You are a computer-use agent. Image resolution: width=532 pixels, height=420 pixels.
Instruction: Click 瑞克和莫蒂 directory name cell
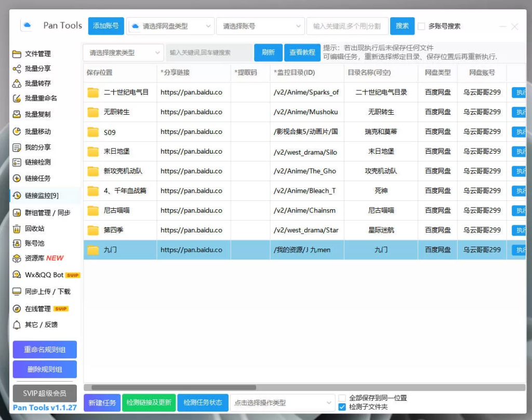pyautogui.click(x=381, y=132)
